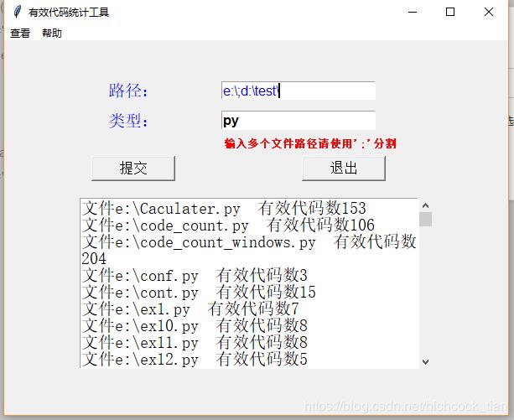Click the 退出 button
This screenshot has width=514, height=420.
[x=344, y=168]
